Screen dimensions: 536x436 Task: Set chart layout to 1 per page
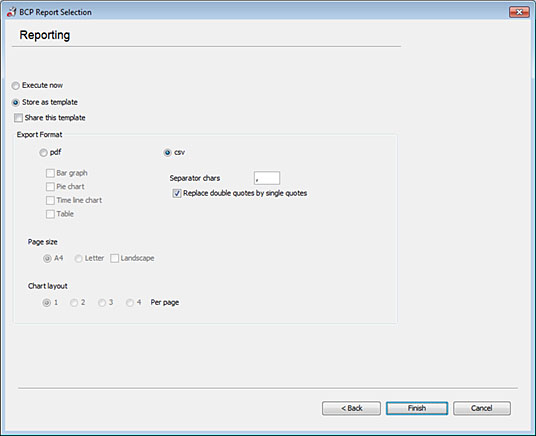(x=46, y=303)
